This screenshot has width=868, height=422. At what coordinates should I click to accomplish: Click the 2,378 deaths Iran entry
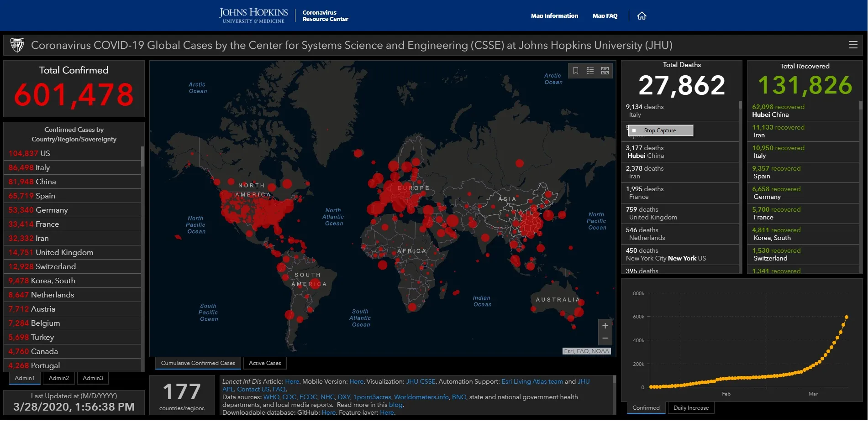pyautogui.click(x=680, y=172)
